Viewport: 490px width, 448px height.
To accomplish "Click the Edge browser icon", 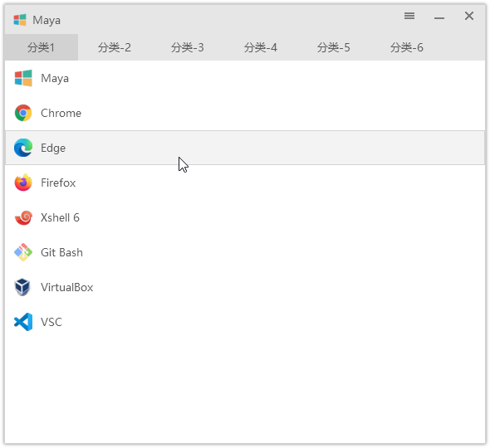I will pos(23,148).
